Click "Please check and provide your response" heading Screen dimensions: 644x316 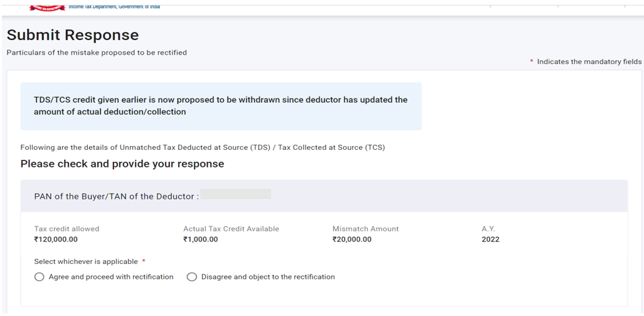tap(122, 164)
